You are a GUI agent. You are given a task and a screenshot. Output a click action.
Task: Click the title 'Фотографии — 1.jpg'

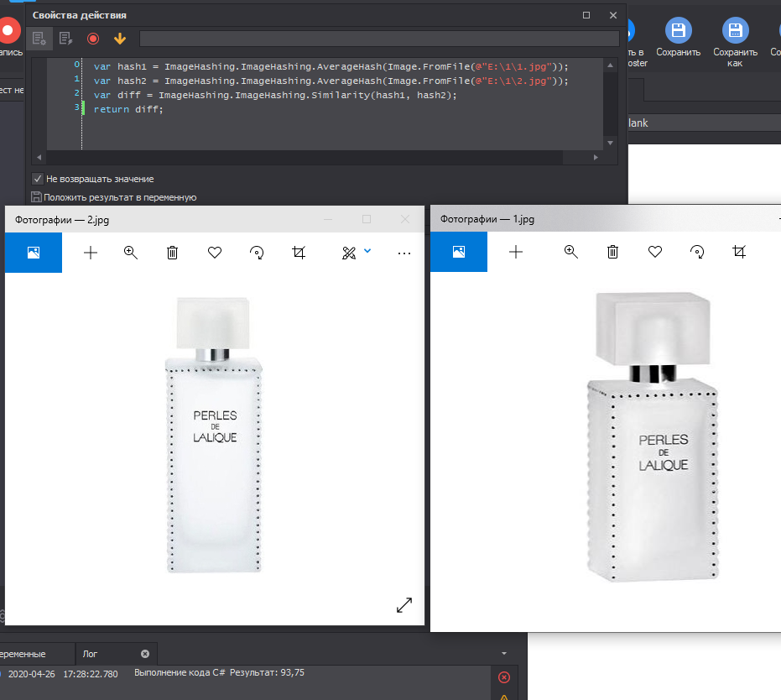[x=487, y=219]
